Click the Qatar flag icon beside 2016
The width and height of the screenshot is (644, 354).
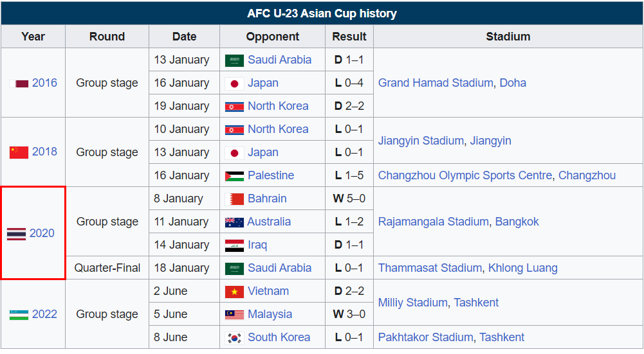pyautogui.click(x=19, y=84)
